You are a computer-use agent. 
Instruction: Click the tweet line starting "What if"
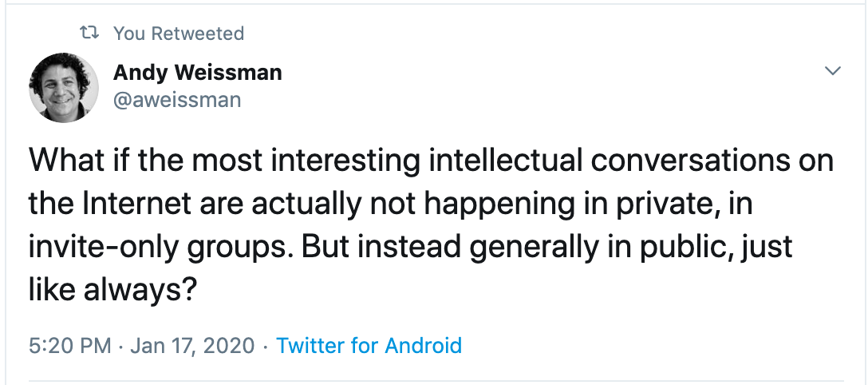431,162
